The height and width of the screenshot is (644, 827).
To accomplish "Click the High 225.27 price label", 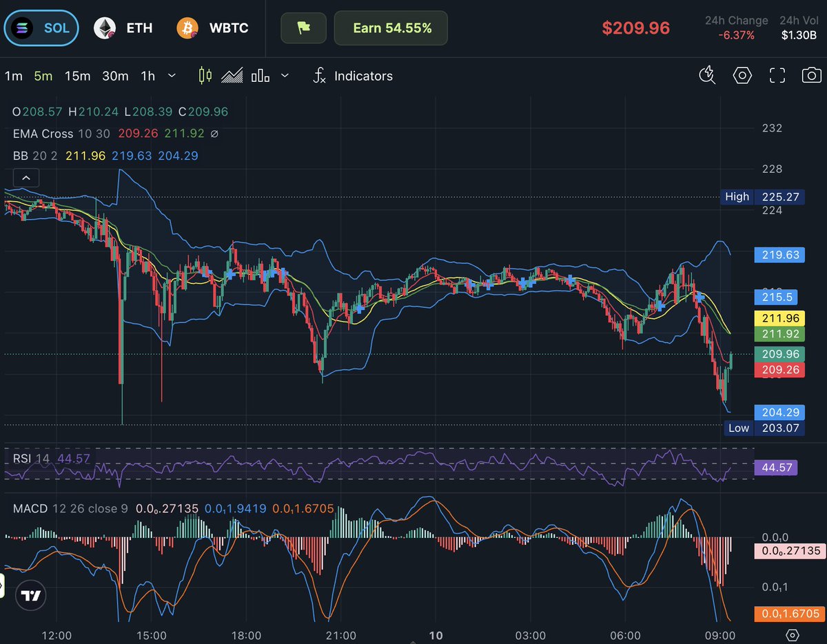I will (762, 197).
